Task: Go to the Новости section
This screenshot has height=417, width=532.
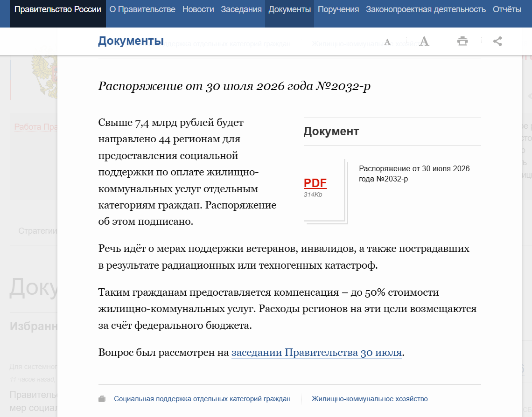Action: [x=198, y=9]
